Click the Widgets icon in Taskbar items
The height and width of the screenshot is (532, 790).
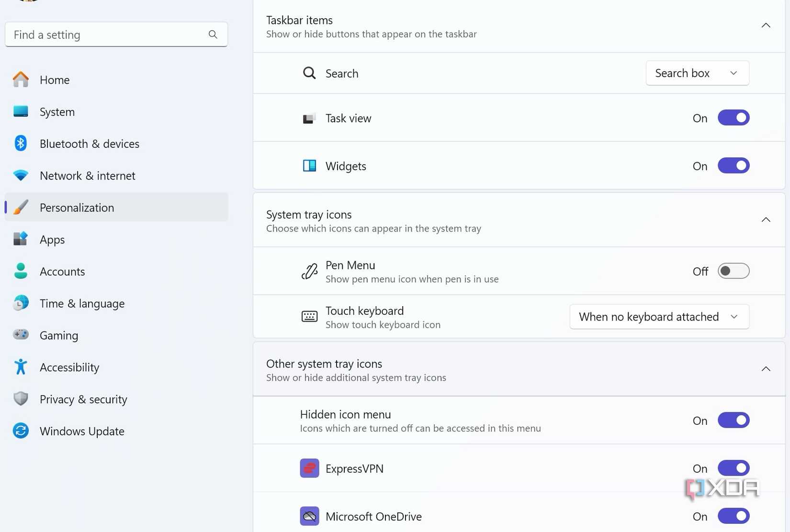coord(309,166)
